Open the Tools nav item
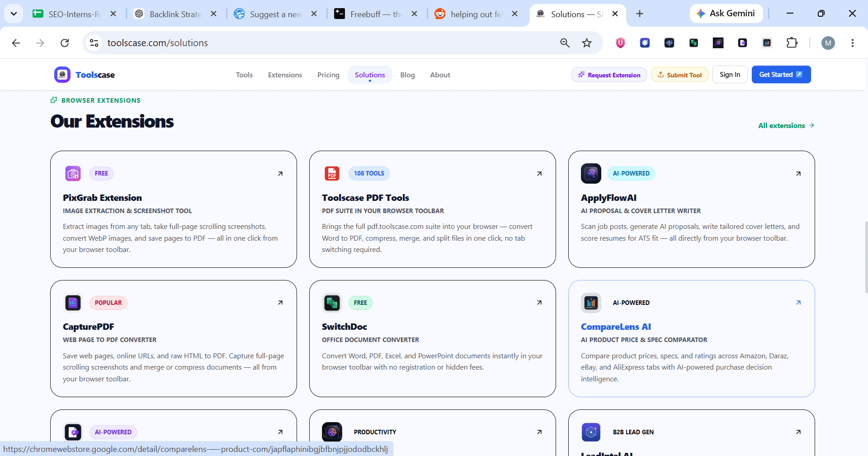The width and height of the screenshot is (868, 456). coord(244,75)
